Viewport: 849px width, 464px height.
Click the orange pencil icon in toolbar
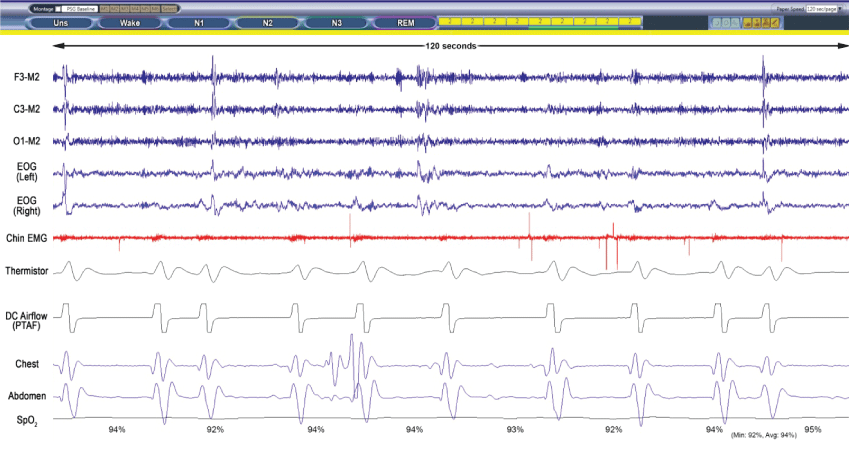click(x=775, y=21)
